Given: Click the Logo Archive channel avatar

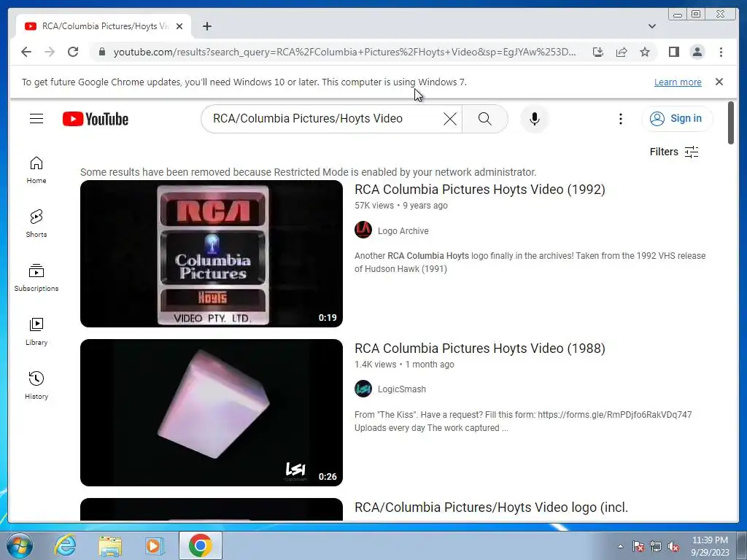Looking at the screenshot, I should coord(363,230).
